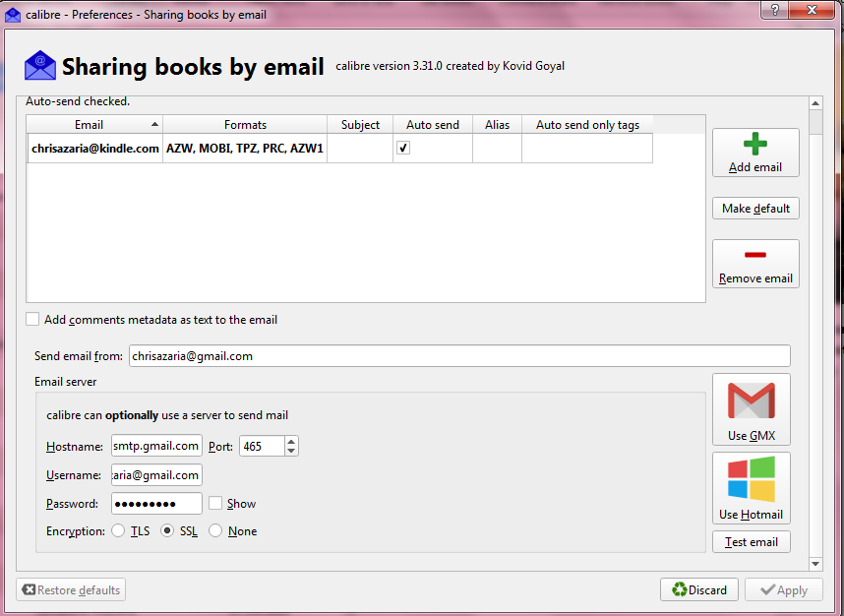Click the scrollbar up arrow
The height and width of the screenshot is (616, 844).
click(x=815, y=103)
